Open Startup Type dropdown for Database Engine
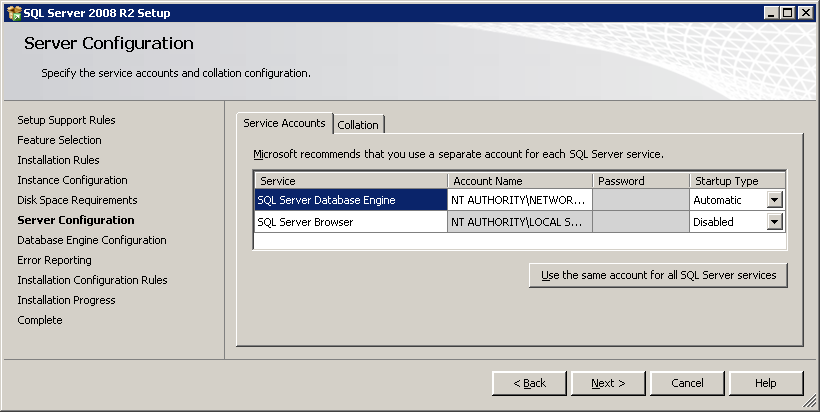Screen dimensions: 820x412 774,200
